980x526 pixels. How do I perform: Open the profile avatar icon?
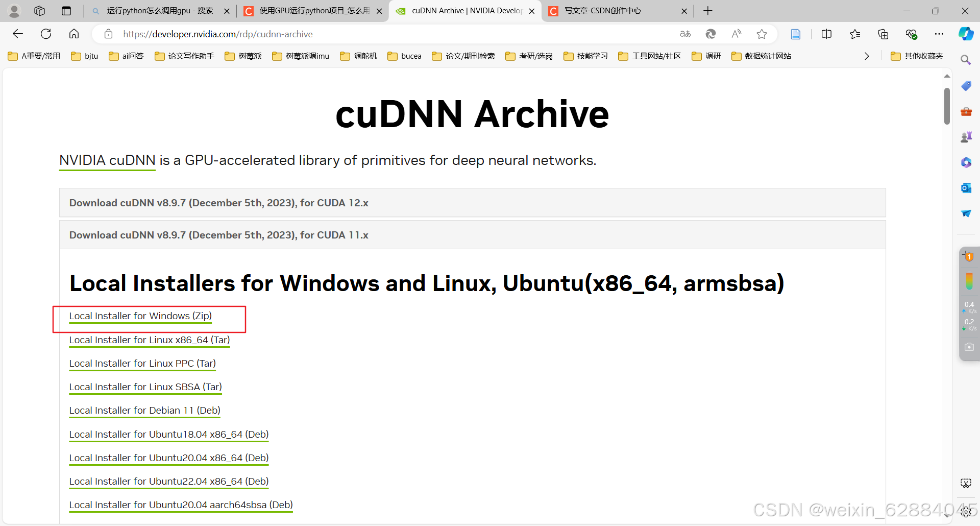tap(14, 11)
